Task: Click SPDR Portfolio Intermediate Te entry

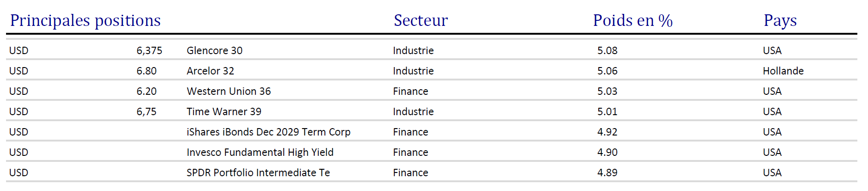Action: (x=258, y=173)
